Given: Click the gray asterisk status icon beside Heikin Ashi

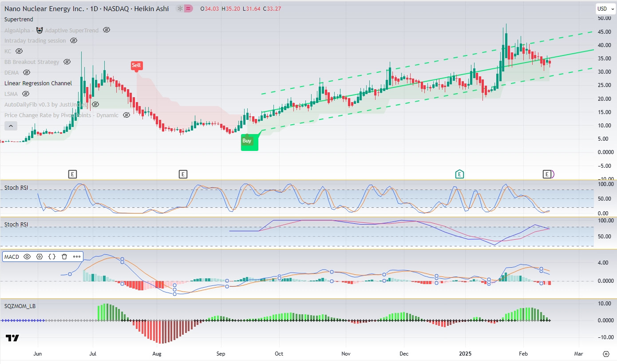Looking at the screenshot, I should pyautogui.click(x=179, y=8).
